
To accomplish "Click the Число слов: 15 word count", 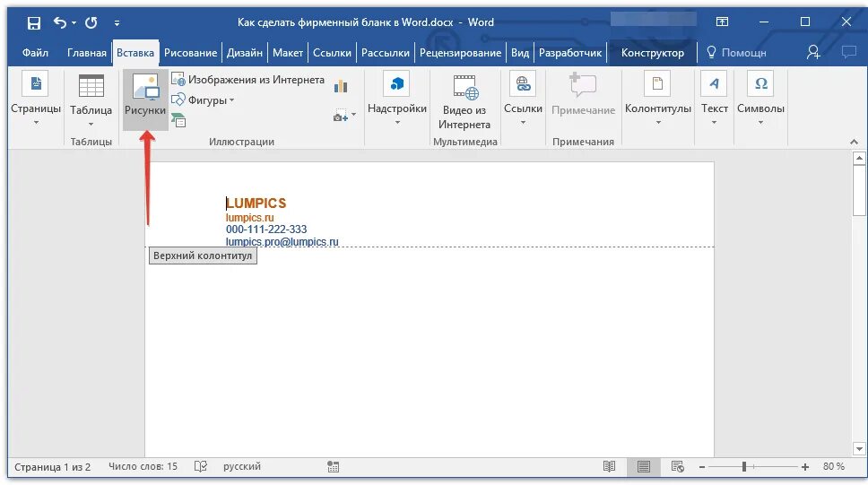I will tap(143, 467).
